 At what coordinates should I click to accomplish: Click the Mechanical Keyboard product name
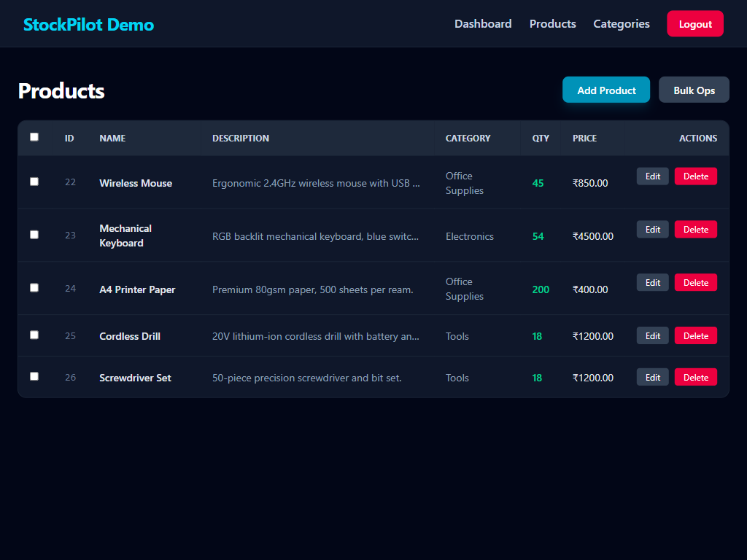point(125,236)
